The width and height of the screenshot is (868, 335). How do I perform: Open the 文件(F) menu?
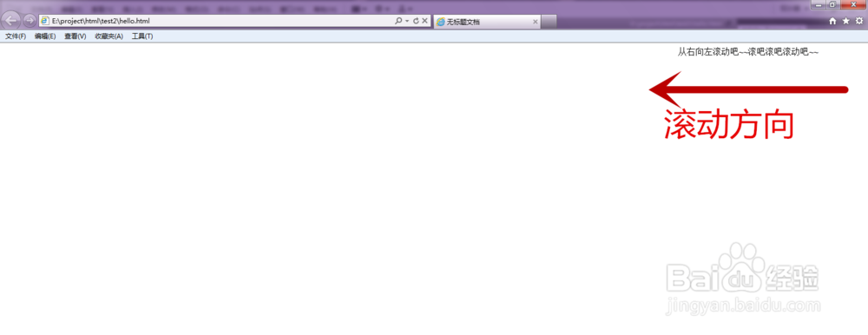tap(16, 36)
